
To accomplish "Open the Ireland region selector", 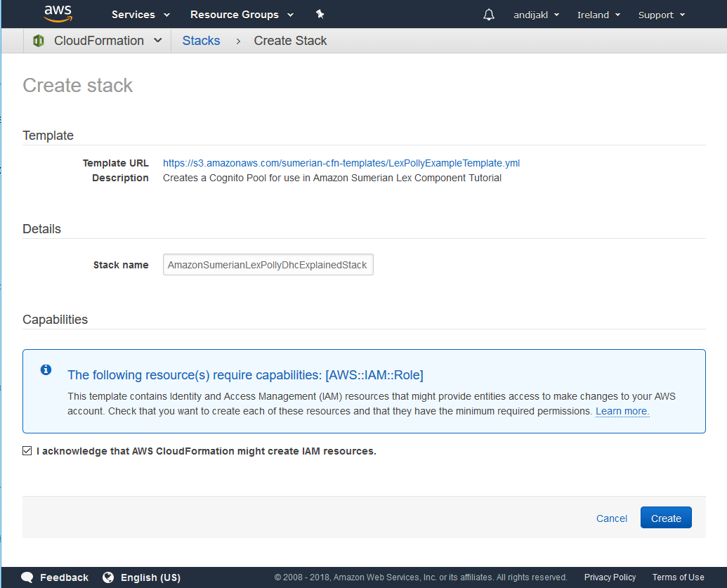I will [598, 15].
